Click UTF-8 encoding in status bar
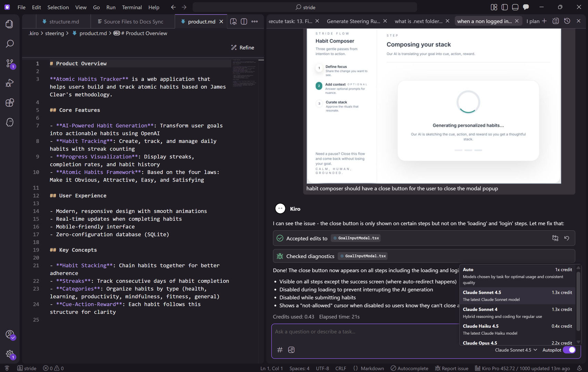This screenshot has width=588, height=372. tap(322, 368)
